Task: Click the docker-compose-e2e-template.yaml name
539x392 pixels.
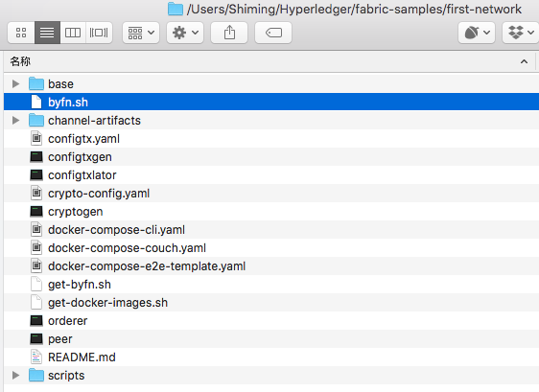Action: coord(147,265)
